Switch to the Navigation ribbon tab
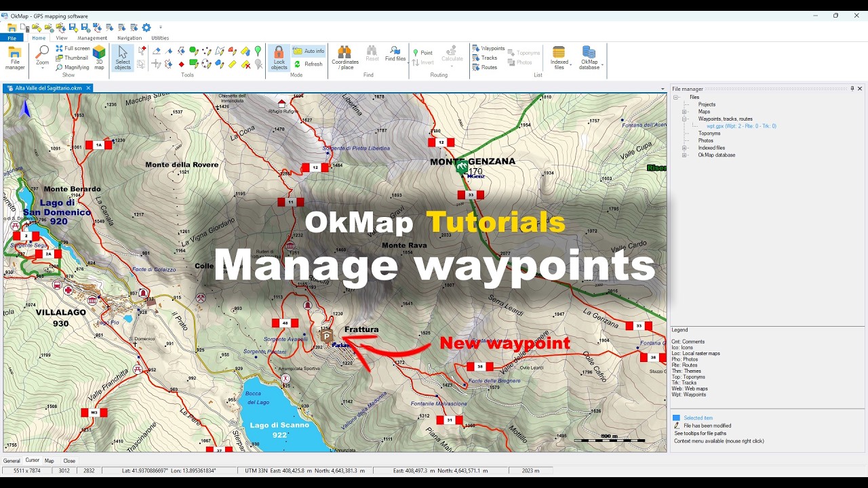This screenshot has height=488, width=868. click(x=130, y=38)
